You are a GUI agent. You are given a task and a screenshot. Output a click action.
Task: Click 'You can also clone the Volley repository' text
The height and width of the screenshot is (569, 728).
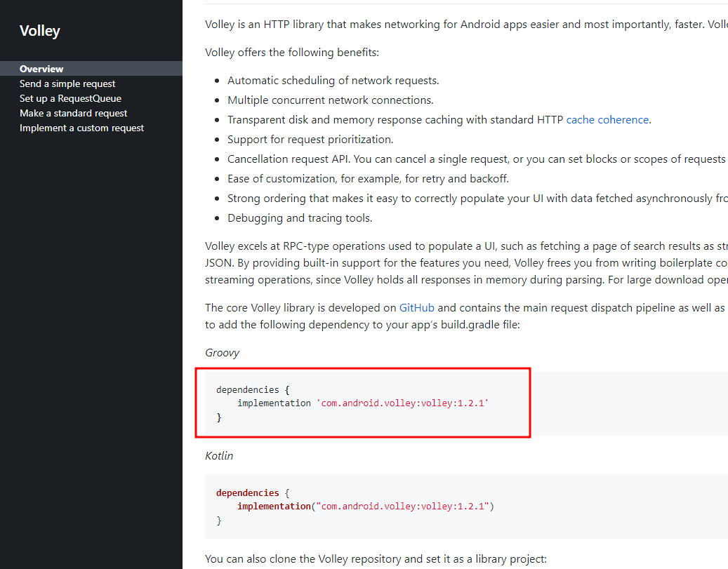pyautogui.click(x=376, y=558)
